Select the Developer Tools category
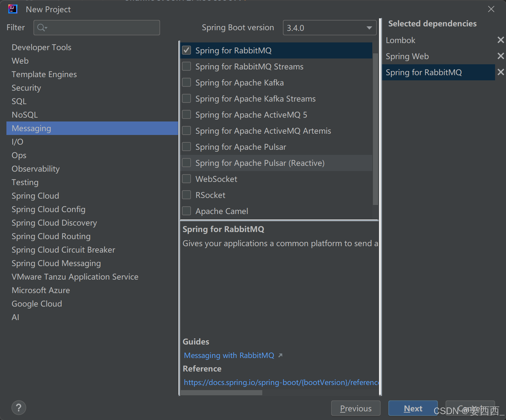The width and height of the screenshot is (506, 420). point(92,47)
